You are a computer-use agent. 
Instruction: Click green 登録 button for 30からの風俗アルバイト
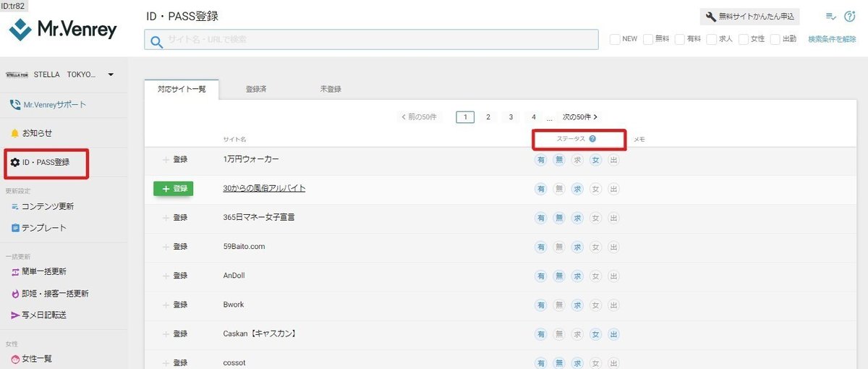click(x=174, y=188)
